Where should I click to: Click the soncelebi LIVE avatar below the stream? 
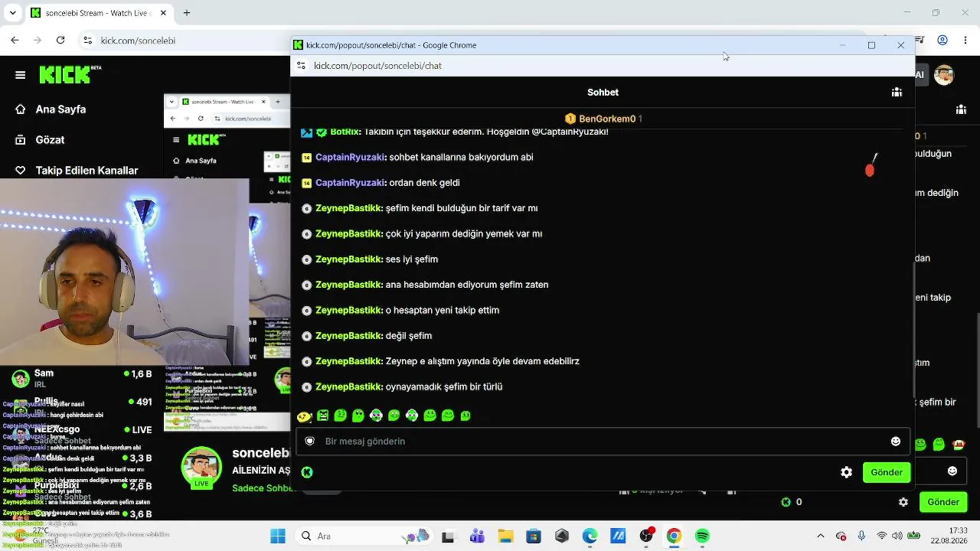pos(201,467)
